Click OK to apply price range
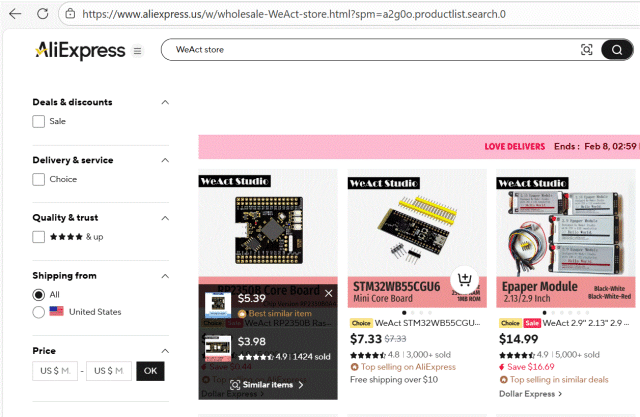 point(150,371)
